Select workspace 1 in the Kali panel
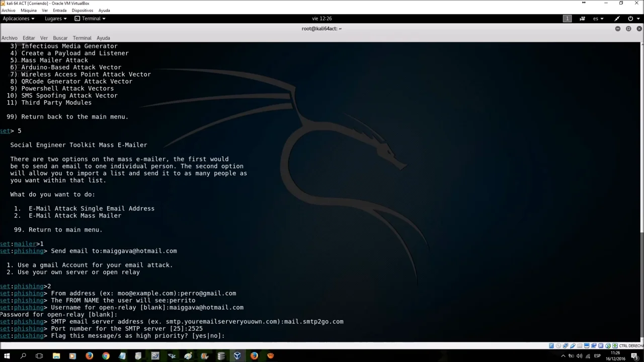The image size is (644, 362). tap(567, 19)
